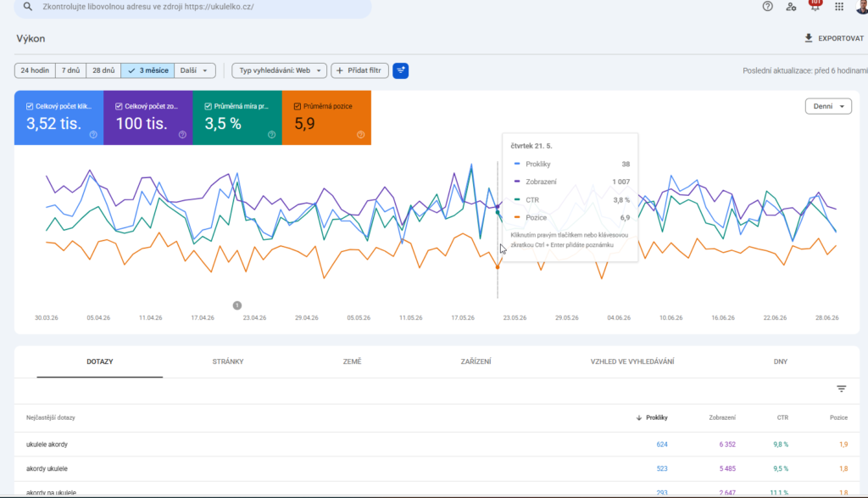Toggle the Celkový počet kliknutí checkbox
Screen dimensions: 868x498
[30, 106]
